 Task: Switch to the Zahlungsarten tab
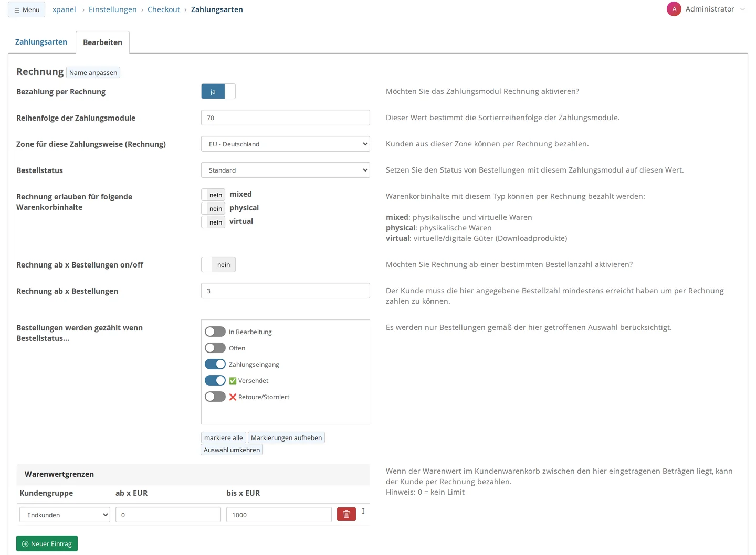point(41,42)
